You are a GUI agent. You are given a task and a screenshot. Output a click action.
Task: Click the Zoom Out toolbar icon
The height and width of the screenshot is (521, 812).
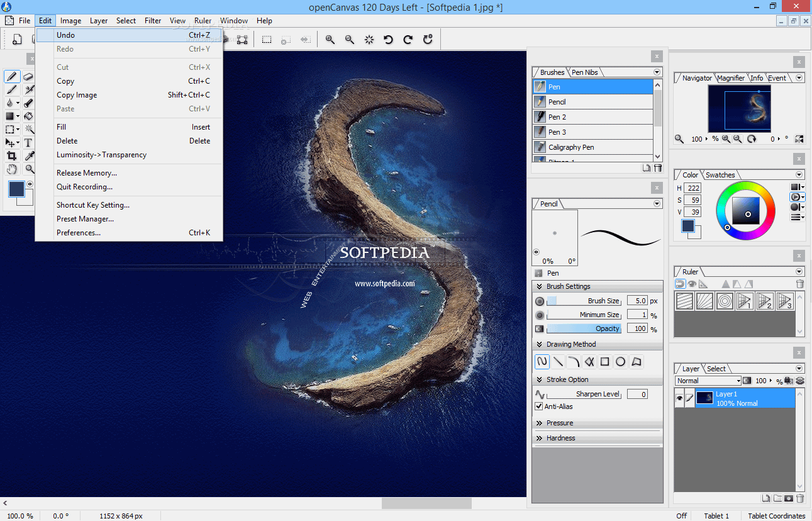350,40
